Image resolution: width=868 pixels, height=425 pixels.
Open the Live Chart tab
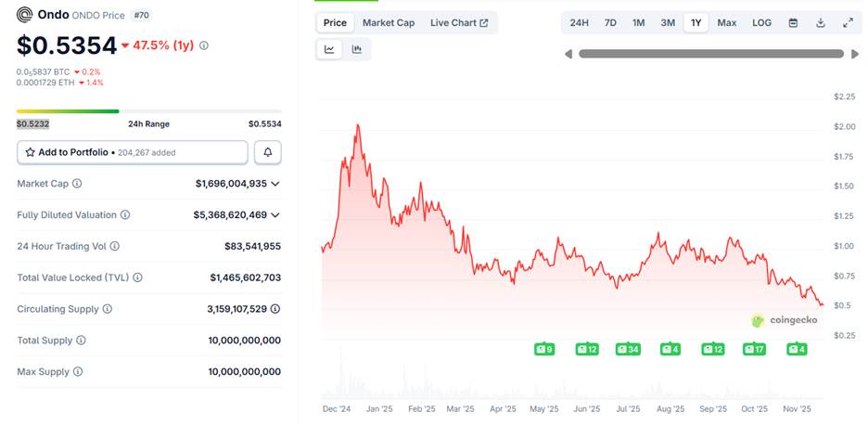459,22
